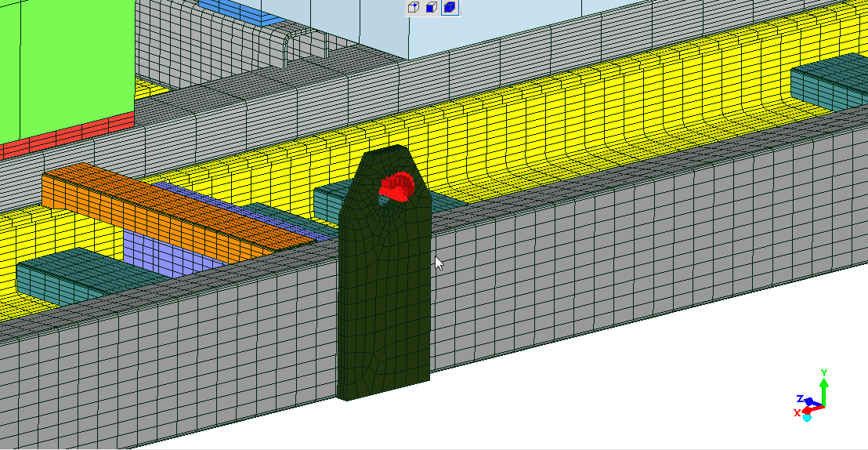
Task: Click the cyan isometric ball on triad
Action: click(807, 417)
